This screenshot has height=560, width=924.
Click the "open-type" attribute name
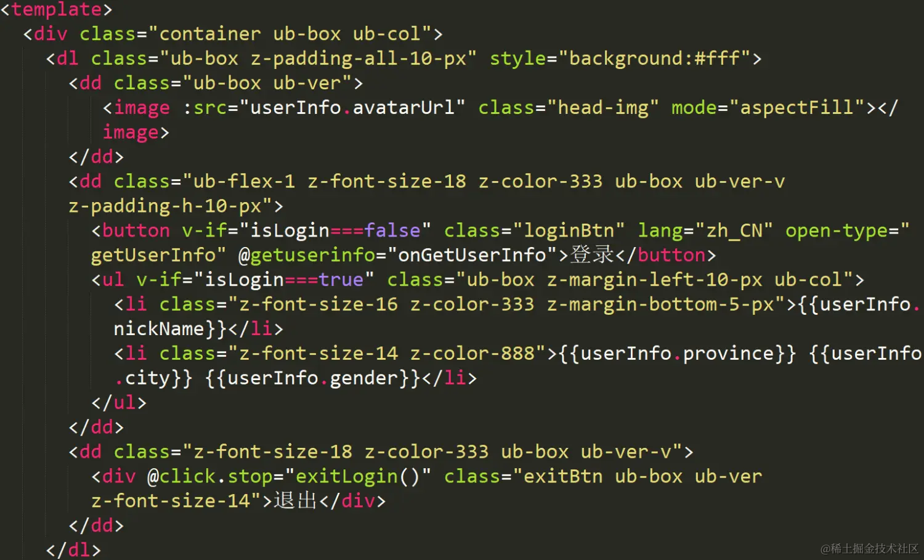coord(837,230)
